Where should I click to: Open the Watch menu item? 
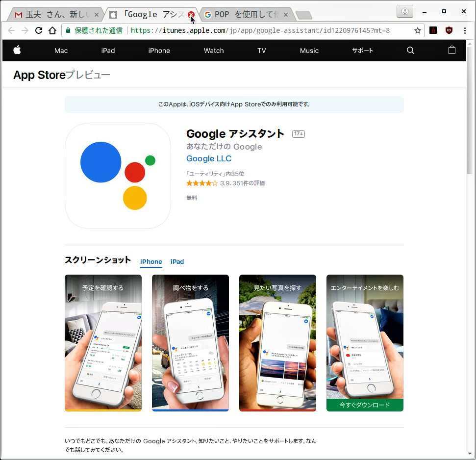[214, 51]
